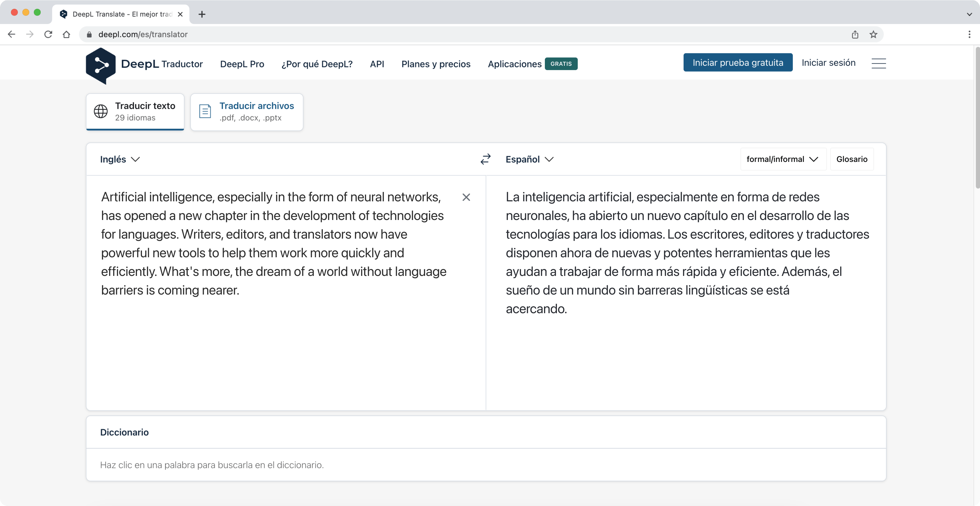This screenshot has width=980, height=506.
Task: Go back with the browser back arrow
Action: point(11,34)
